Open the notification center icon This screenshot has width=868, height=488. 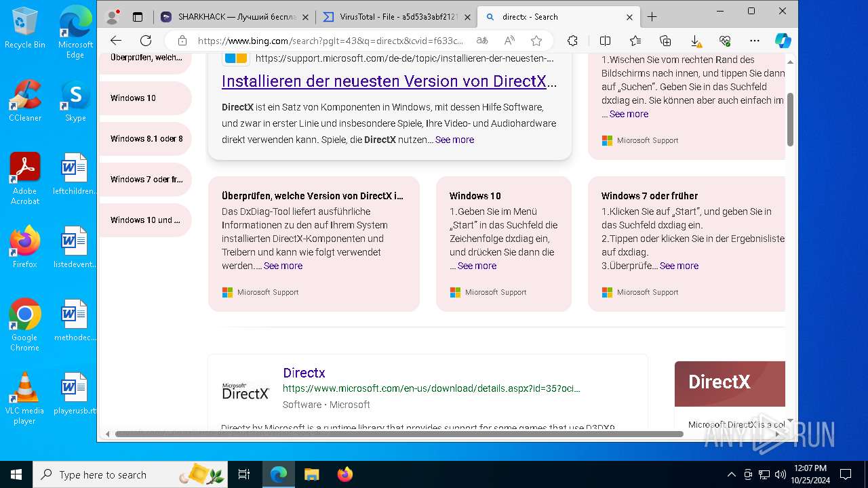point(846,474)
